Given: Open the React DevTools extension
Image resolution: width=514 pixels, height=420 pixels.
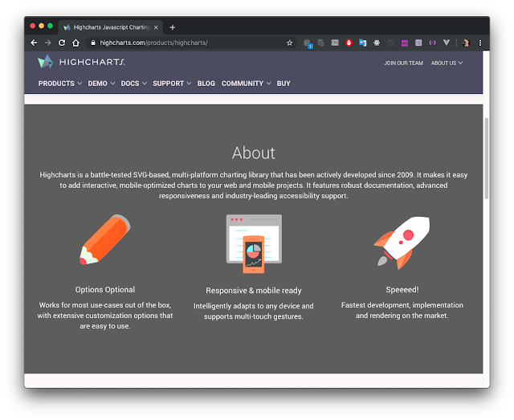Looking at the screenshot, I should pyautogui.click(x=377, y=43).
